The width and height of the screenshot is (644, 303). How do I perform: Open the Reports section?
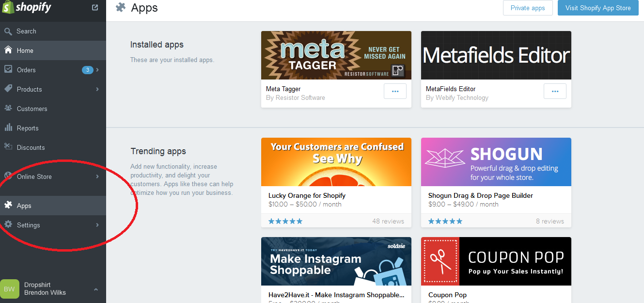[53, 128]
